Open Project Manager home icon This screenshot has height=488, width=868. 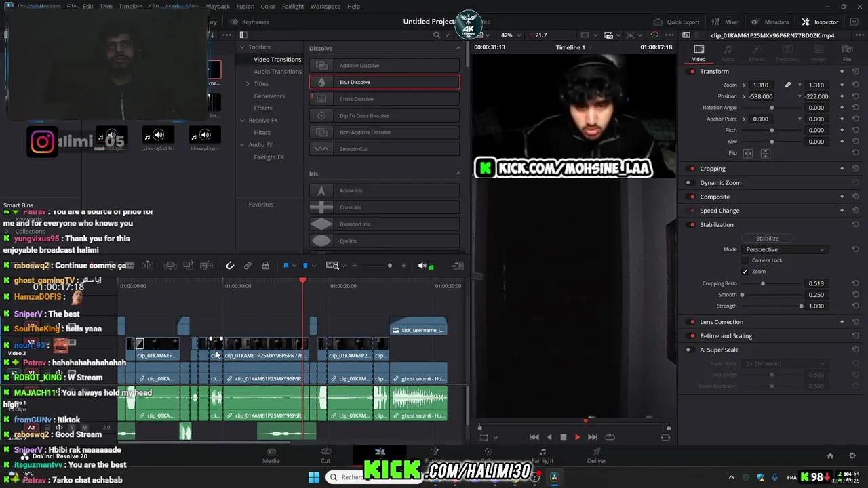click(830, 456)
